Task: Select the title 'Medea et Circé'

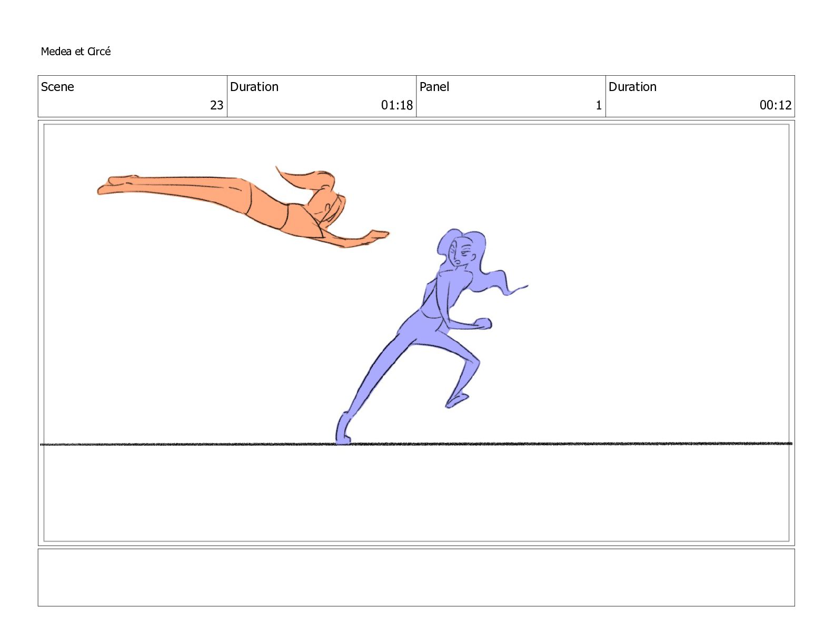Action: (76, 52)
